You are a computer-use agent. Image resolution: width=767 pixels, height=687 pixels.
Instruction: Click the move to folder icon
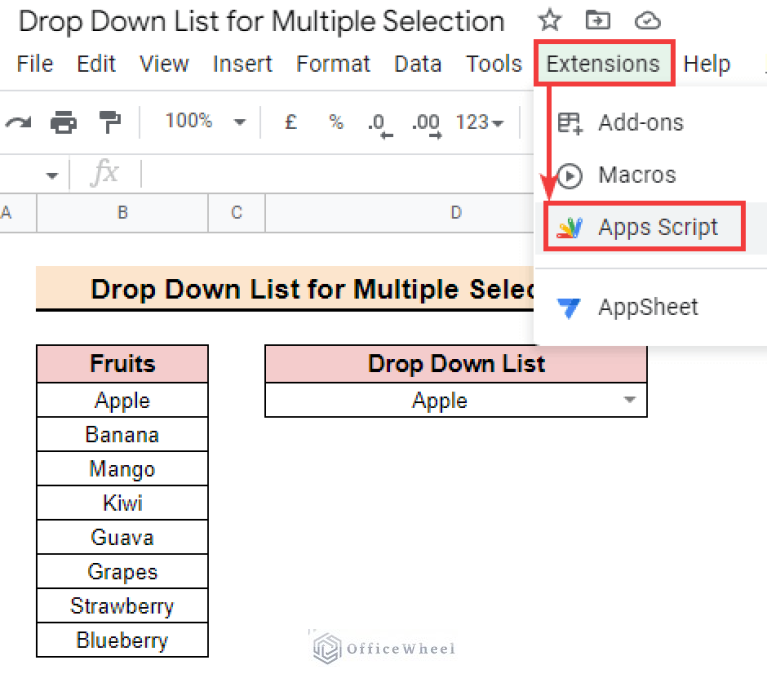(x=598, y=20)
